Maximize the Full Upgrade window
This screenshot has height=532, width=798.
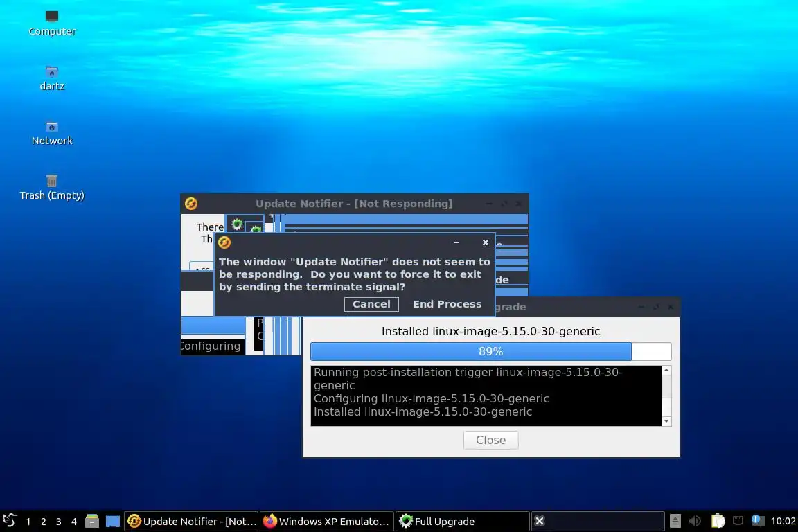click(x=656, y=307)
